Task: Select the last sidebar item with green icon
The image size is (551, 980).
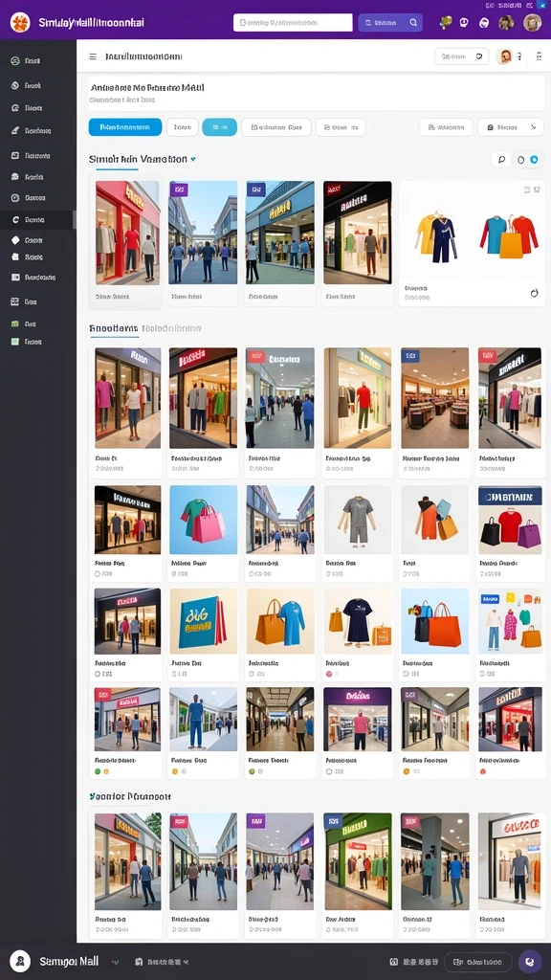Action: point(27,342)
